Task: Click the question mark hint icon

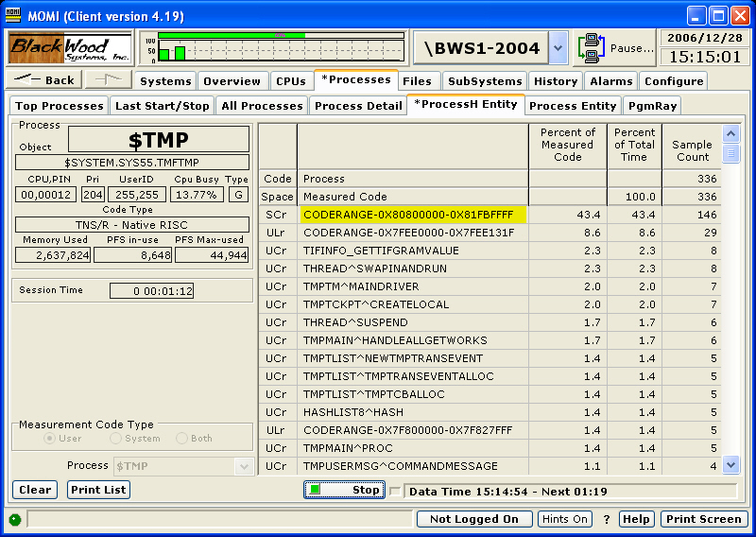Action: pyautogui.click(x=606, y=520)
